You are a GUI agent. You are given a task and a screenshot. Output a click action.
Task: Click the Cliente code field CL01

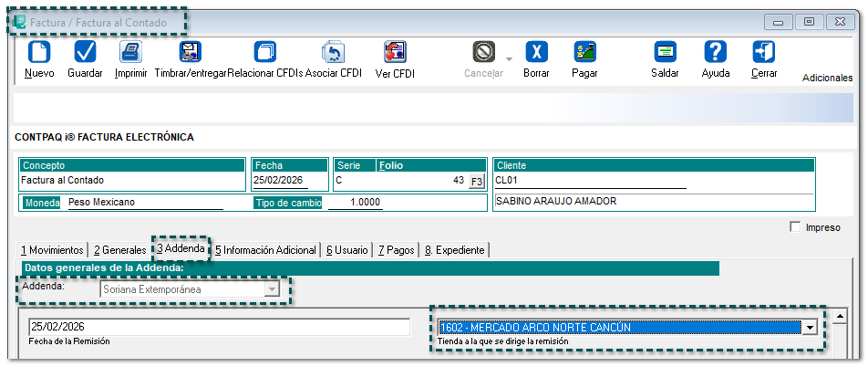pos(590,181)
